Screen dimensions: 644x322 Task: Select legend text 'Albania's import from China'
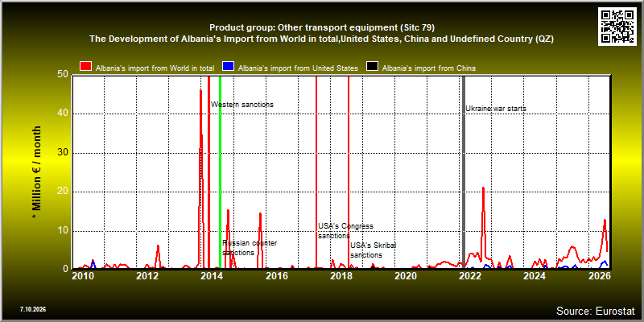(429, 68)
